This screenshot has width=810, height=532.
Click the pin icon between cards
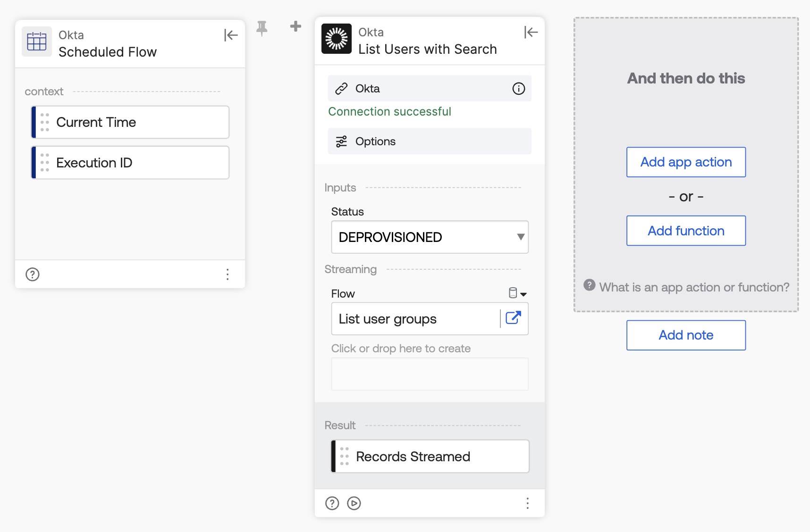pyautogui.click(x=262, y=28)
